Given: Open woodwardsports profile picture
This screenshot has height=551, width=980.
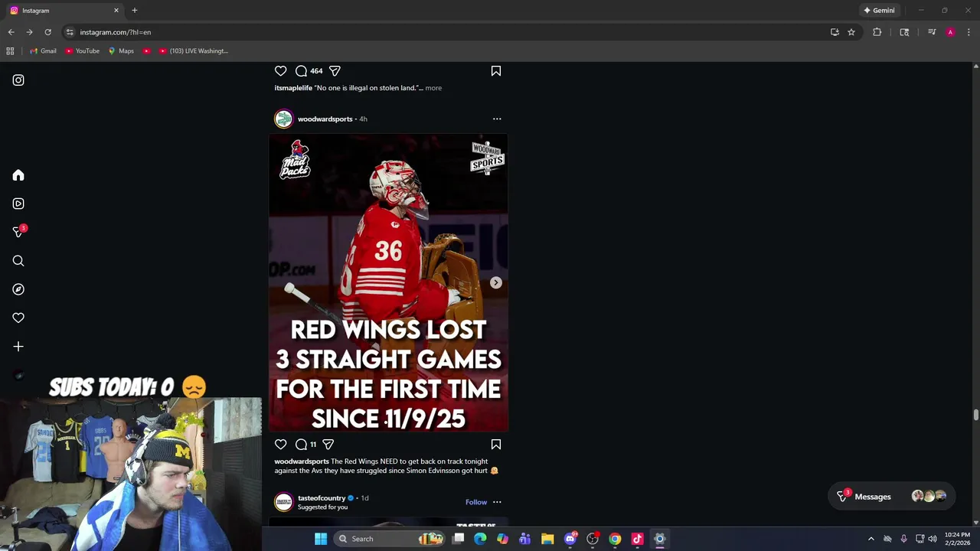Looking at the screenshot, I should click(284, 119).
